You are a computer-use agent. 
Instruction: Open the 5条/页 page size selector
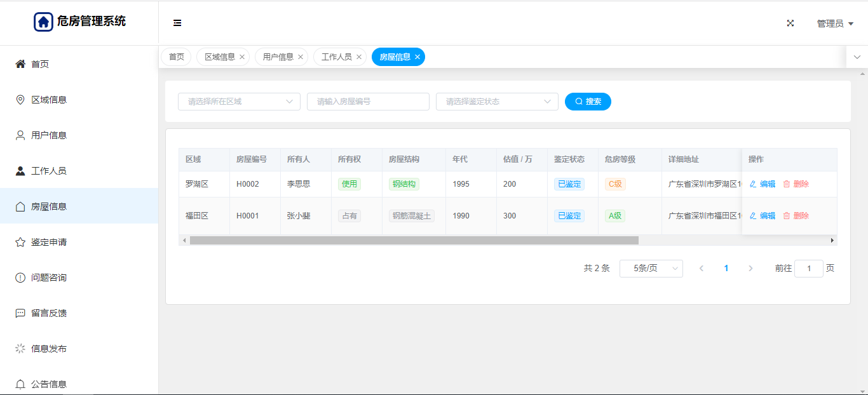(651, 269)
